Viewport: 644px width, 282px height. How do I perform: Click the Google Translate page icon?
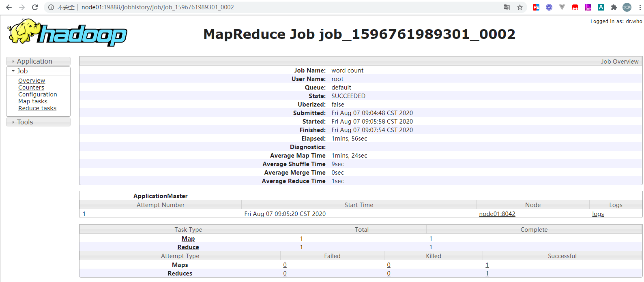[x=507, y=7]
